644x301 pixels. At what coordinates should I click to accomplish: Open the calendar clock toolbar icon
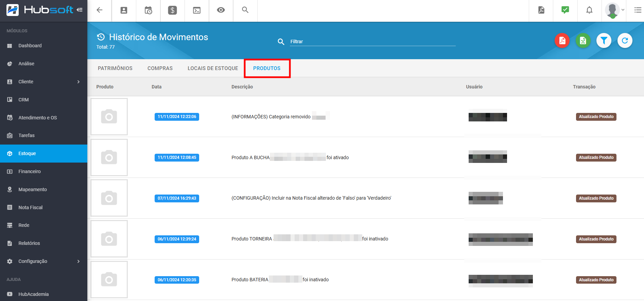pos(148,10)
